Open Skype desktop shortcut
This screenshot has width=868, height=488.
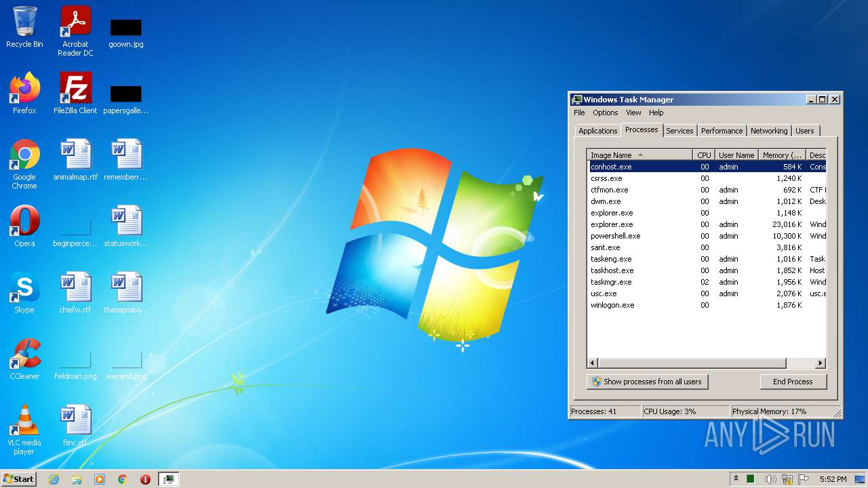(24, 293)
